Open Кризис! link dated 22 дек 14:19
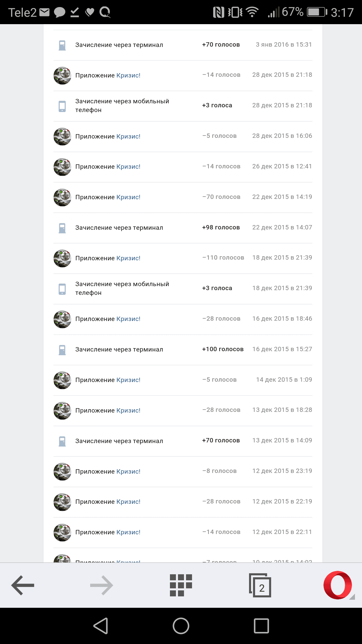The width and height of the screenshot is (362, 644). [x=128, y=197]
